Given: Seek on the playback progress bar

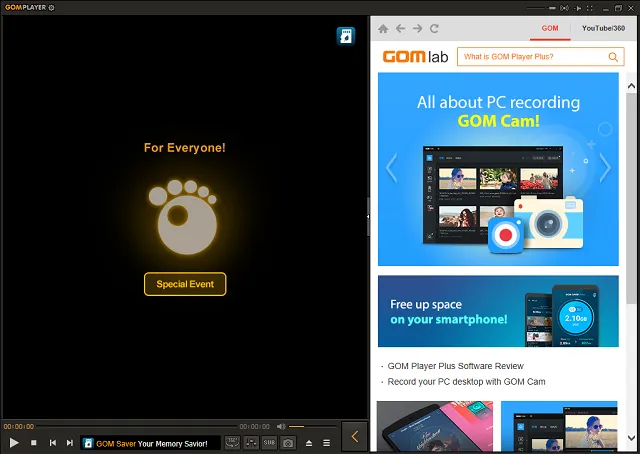Looking at the screenshot, I should 137,427.
